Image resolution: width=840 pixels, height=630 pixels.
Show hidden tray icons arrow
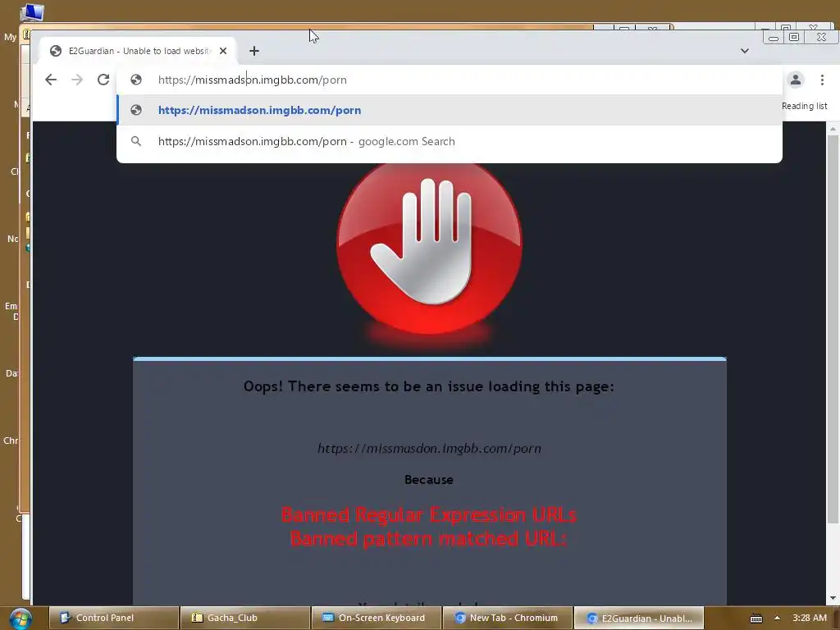(778, 618)
